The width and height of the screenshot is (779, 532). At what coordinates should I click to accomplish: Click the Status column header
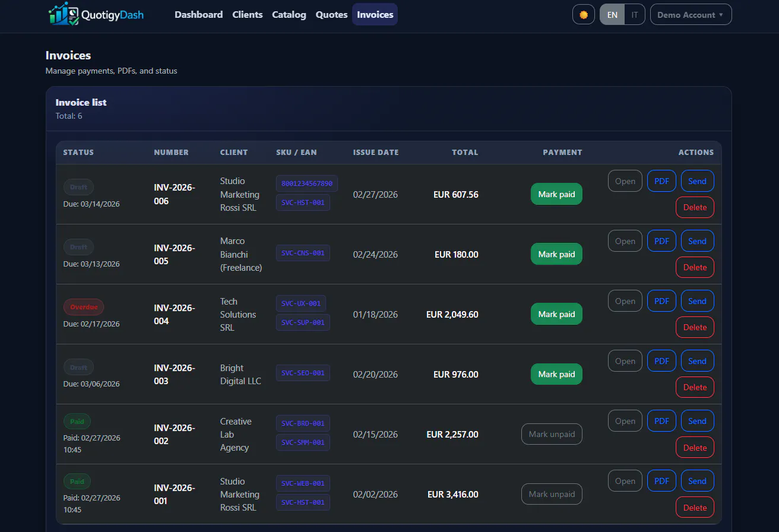point(78,153)
